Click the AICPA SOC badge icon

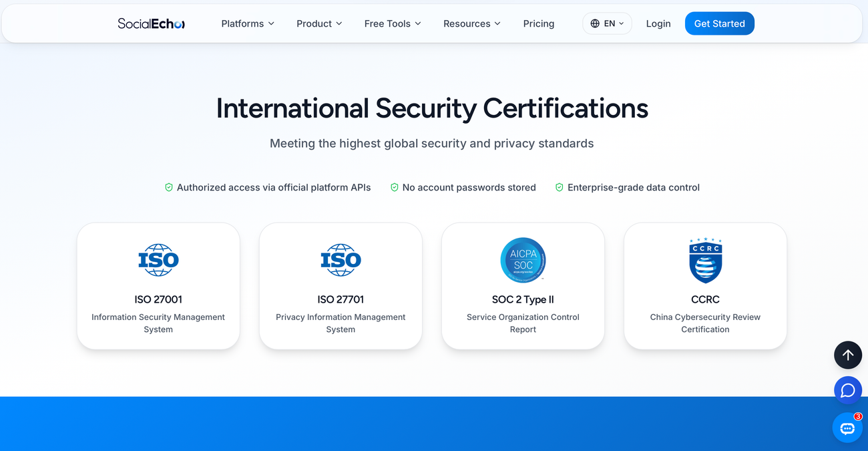[x=523, y=260]
